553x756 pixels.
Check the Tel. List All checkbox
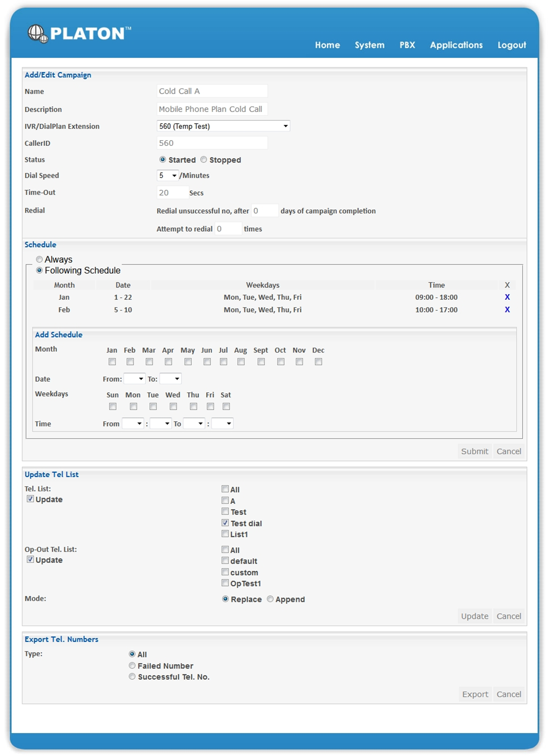[x=225, y=489]
